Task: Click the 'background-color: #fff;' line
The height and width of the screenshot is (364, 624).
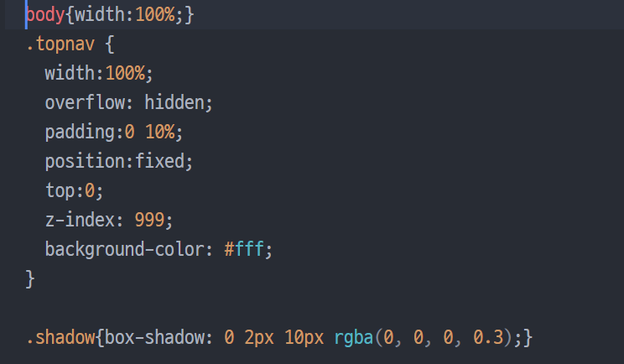Action: (159, 249)
